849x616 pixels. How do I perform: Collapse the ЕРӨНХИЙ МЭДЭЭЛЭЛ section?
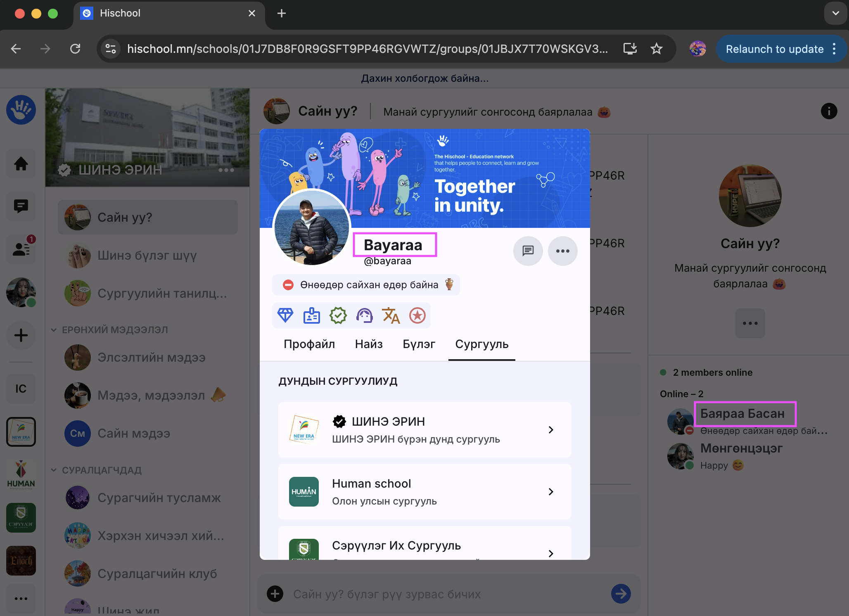click(x=54, y=329)
